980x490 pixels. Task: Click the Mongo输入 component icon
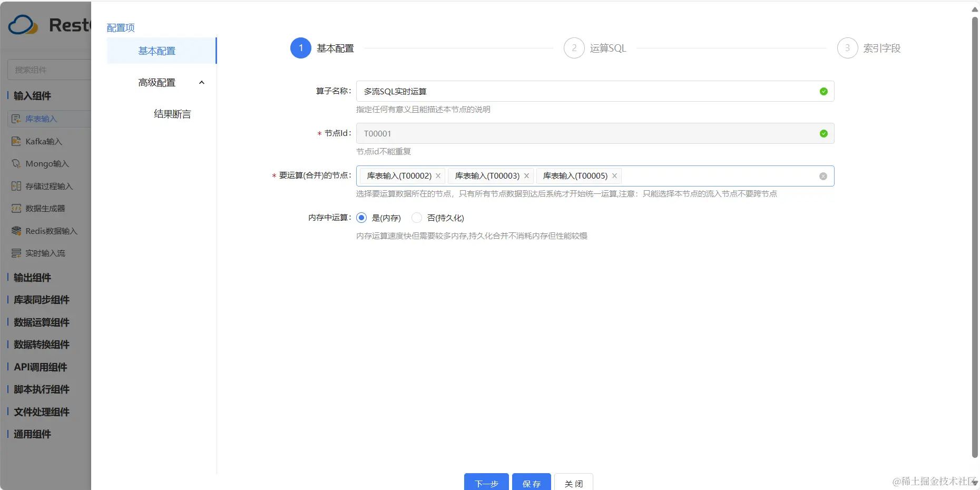pyautogui.click(x=16, y=164)
